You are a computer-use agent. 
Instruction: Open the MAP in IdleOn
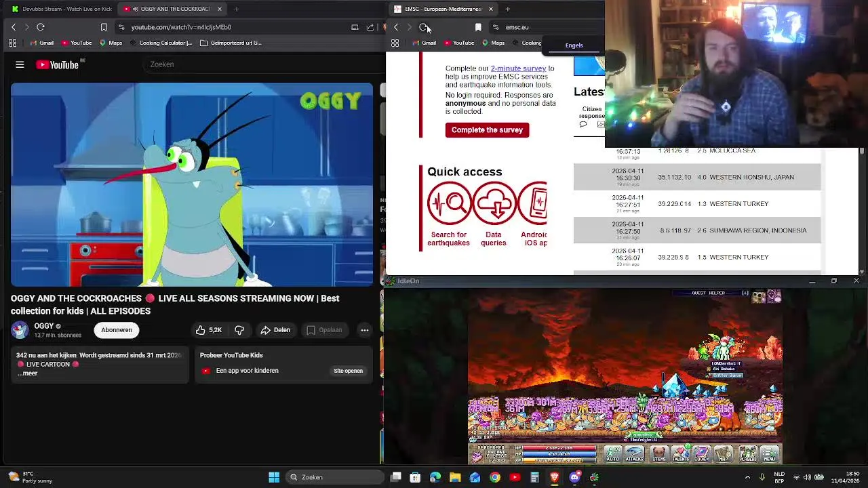tap(724, 453)
